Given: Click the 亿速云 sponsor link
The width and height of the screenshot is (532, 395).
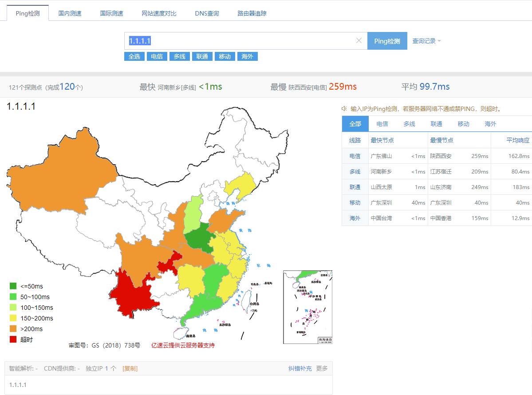Looking at the screenshot, I should [x=183, y=345].
